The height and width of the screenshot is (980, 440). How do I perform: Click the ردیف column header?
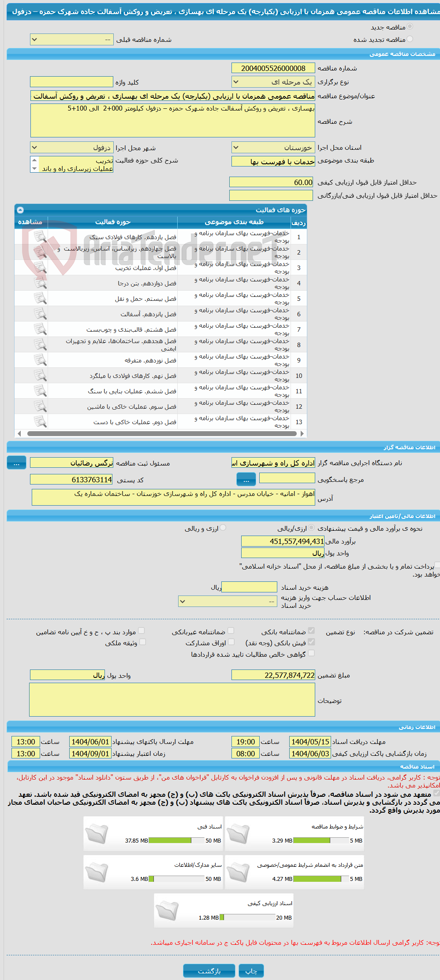pos(298,222)
